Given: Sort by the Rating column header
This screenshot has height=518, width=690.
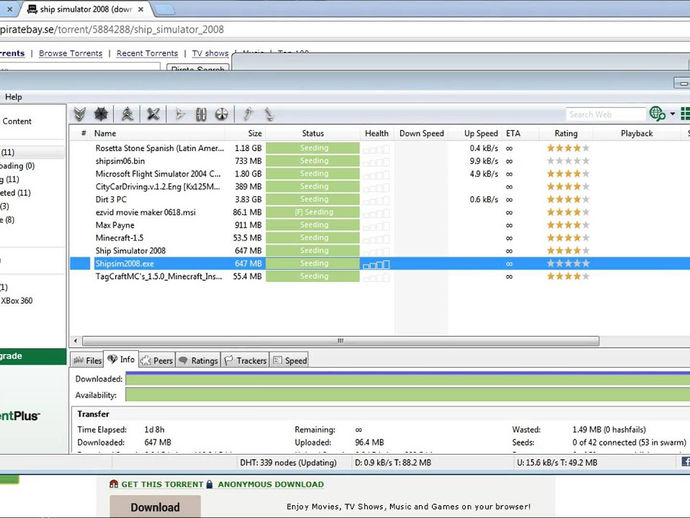Looking at the screenshot, I should pos(566,133).
